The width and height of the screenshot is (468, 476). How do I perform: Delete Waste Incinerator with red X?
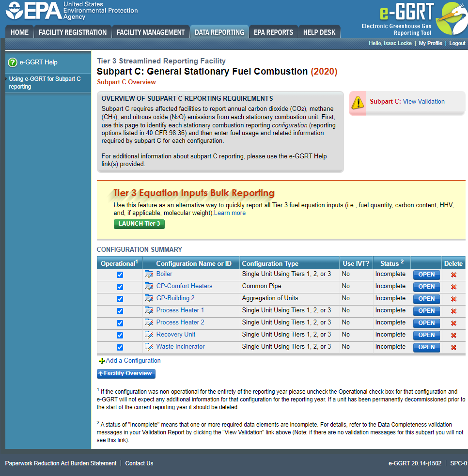(454, 348)
